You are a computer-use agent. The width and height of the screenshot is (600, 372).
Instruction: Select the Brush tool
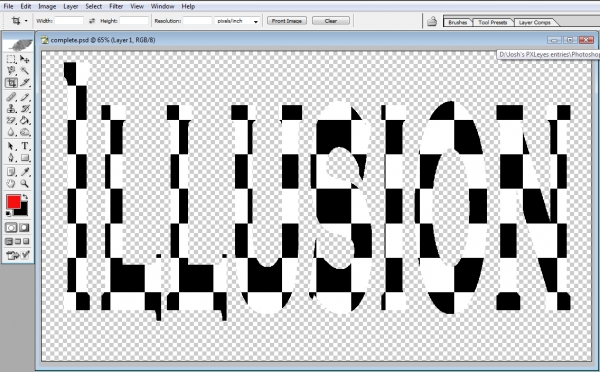24,97
